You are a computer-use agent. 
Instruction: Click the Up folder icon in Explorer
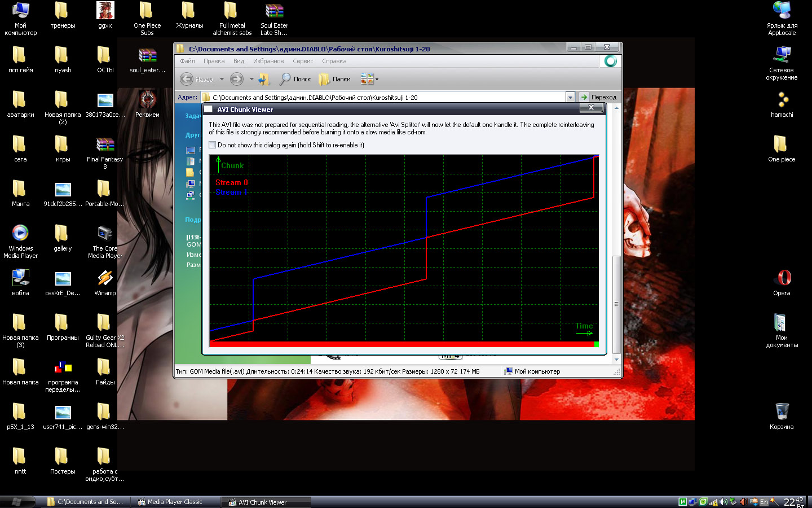(x=264, y=79)
